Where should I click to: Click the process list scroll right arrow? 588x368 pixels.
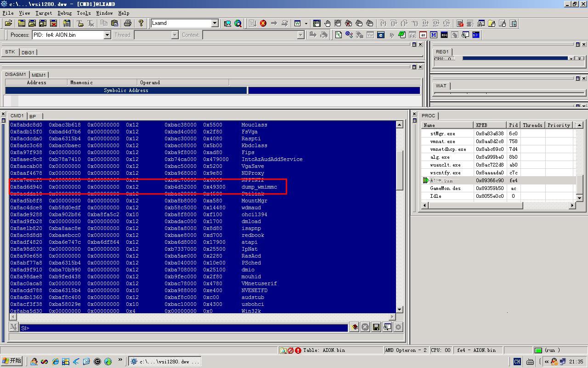click(x=572, y=205)
